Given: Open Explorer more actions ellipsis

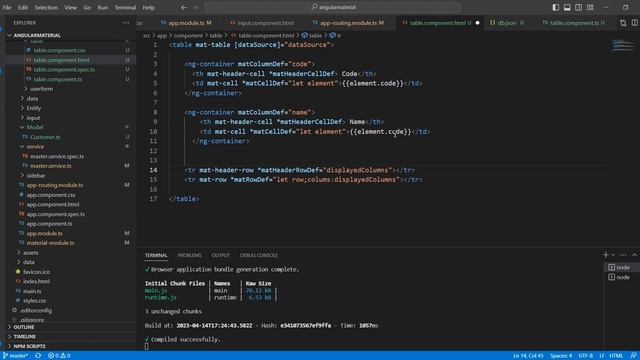Looking at the screenshot, I should tap(126, 23).
